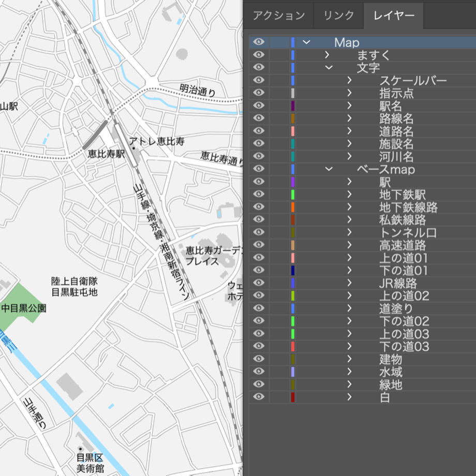Click the red color chip of 白 layer
The width and height of the screenshot is (476, 476).
293,397
